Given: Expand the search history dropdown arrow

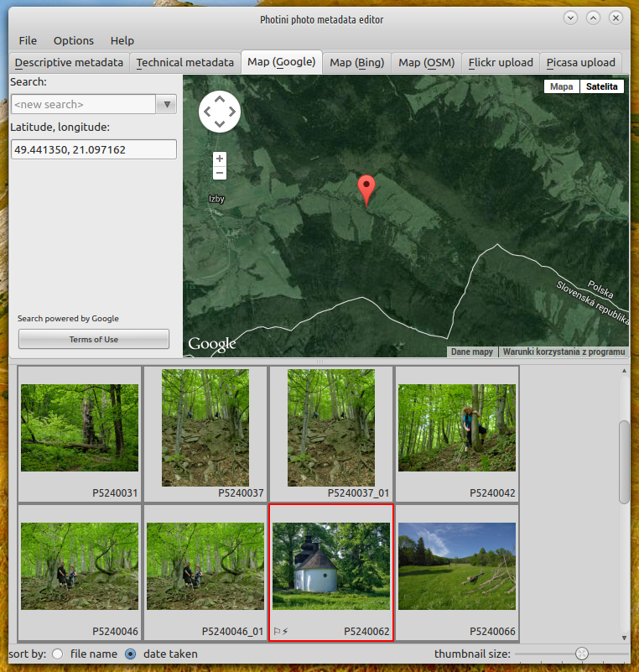Looking at the screenshot, I should coord(167,104).
